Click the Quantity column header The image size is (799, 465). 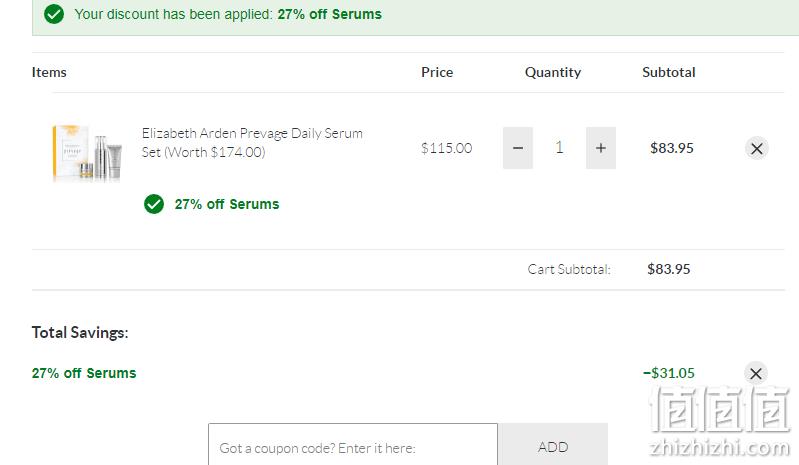click(x=553, y=72)
